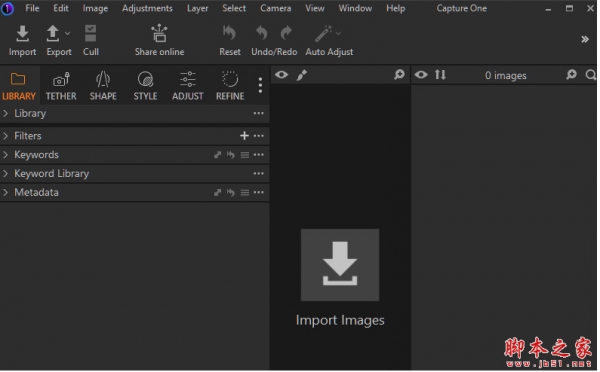
Task: Open the Layer menu
Action: click(x=197, y=8)
